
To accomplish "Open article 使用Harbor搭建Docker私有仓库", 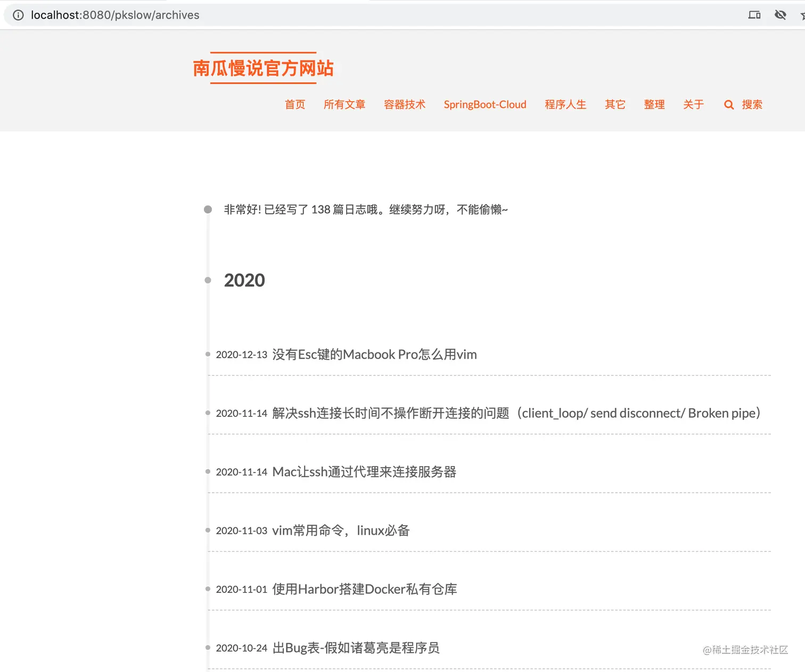I will tap(365, 589).
